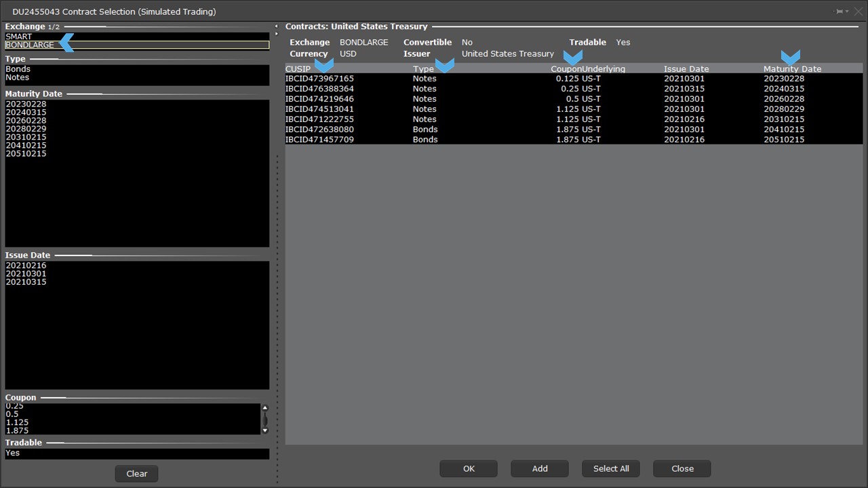Click the Coupon list scroll up arrow
The height and width of the screenshot is (488, 868).
pos(264,408)
